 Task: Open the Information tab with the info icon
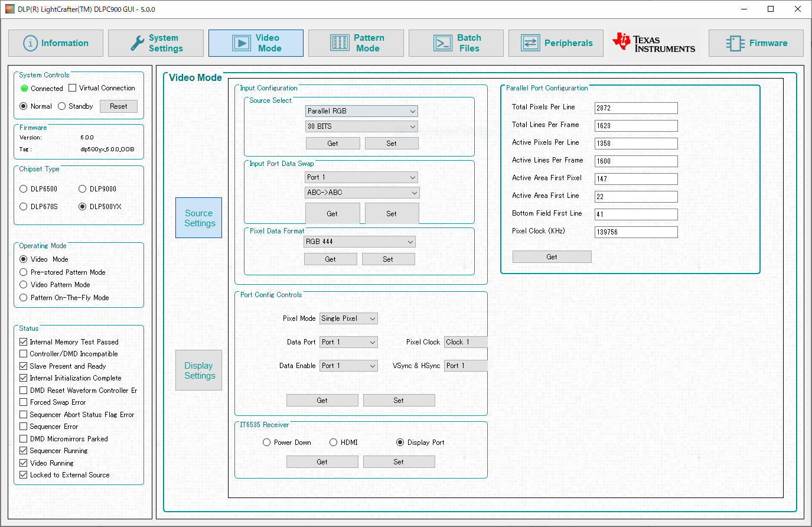(56, 43)
